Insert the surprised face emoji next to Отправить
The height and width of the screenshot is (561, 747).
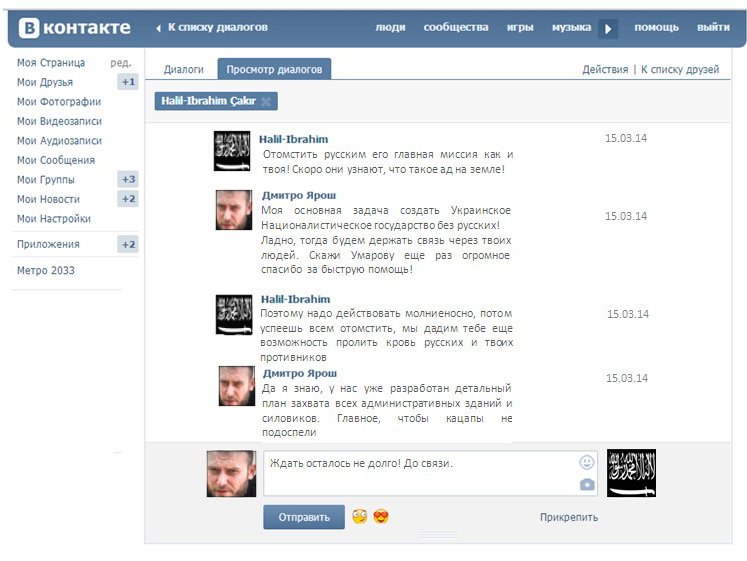(x=359, y=517)
